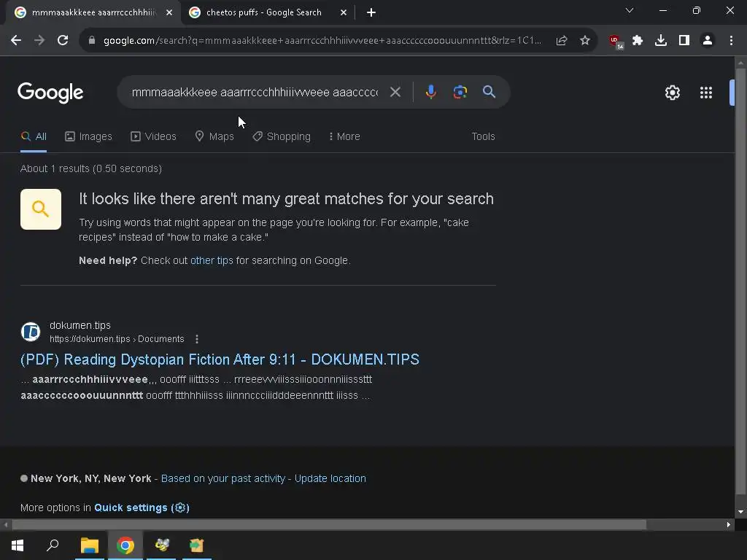747x560 pixels.
Task: Toggle the Chrome side panel
Action: coord(684,41)
